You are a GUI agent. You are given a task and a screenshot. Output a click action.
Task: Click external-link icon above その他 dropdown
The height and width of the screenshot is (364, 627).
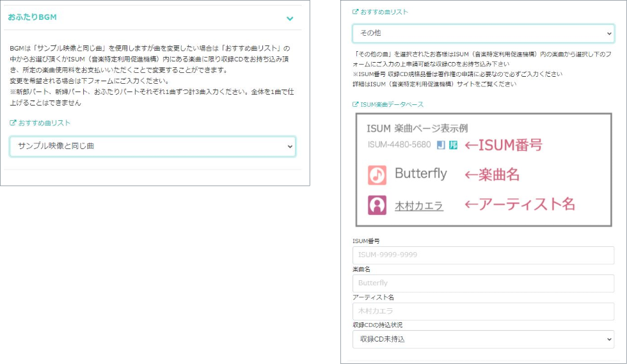[x=356, y=12]
